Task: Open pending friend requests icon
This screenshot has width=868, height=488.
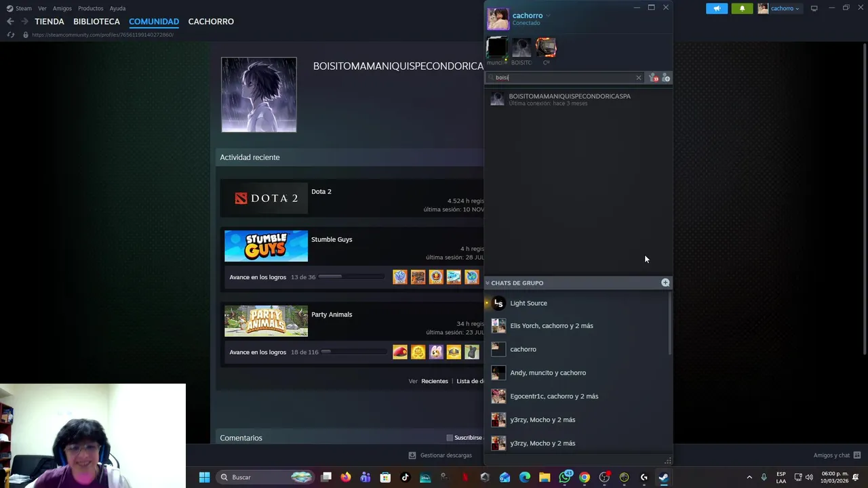Action: 654,78
